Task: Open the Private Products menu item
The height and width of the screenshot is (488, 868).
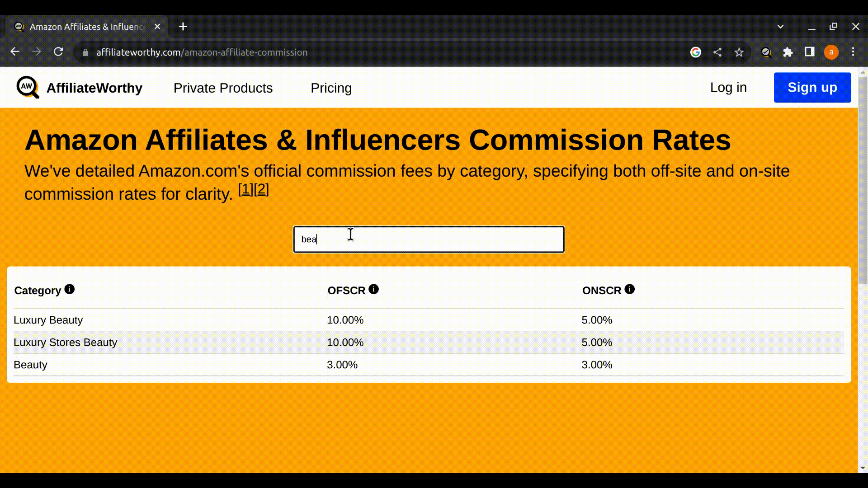Action: 223,88
